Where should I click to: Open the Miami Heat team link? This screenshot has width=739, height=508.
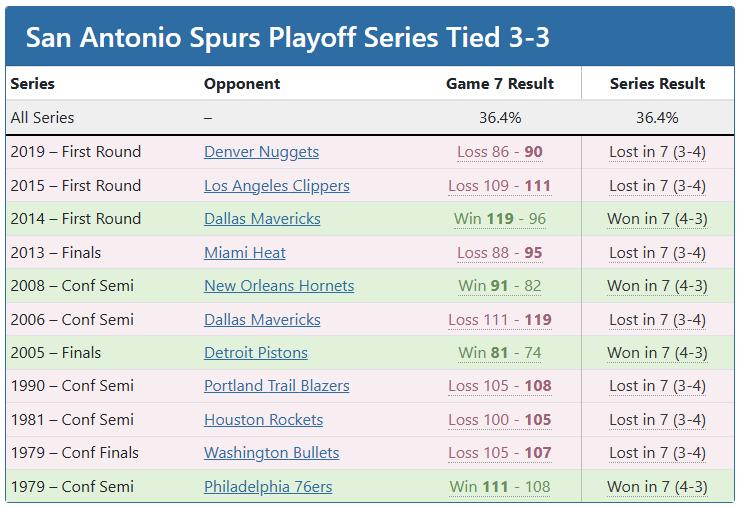[245, 253]
